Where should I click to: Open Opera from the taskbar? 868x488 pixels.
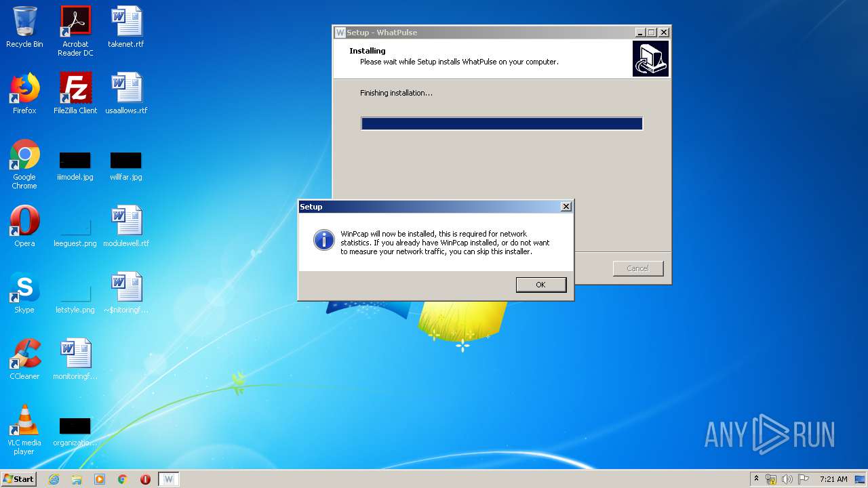point(145,479)
